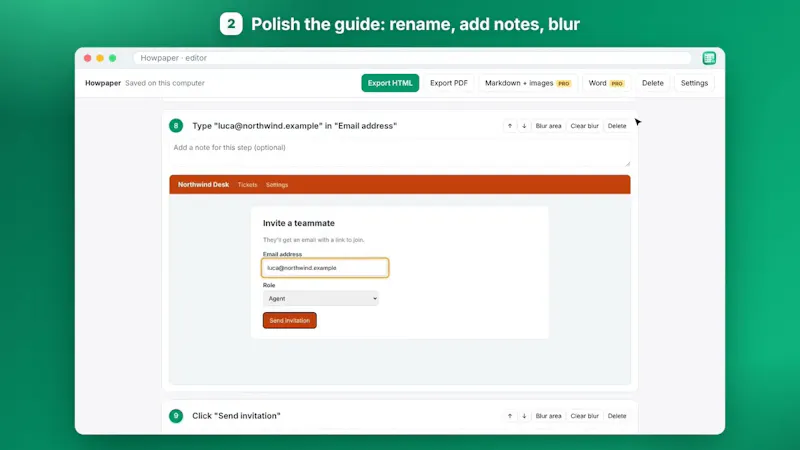Click the Howpaper editor address bar

tap(412, 58)
